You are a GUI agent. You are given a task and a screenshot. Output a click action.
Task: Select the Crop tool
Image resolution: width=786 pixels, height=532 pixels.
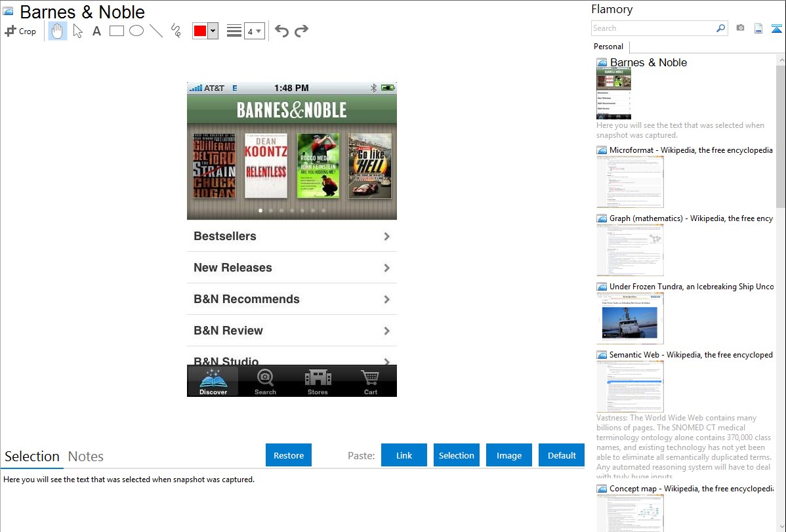20,31
